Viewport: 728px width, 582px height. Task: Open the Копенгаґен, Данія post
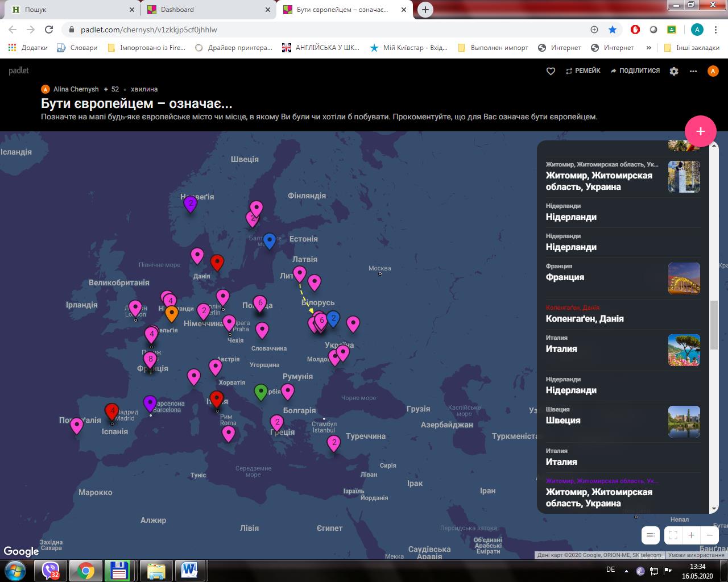585,318
